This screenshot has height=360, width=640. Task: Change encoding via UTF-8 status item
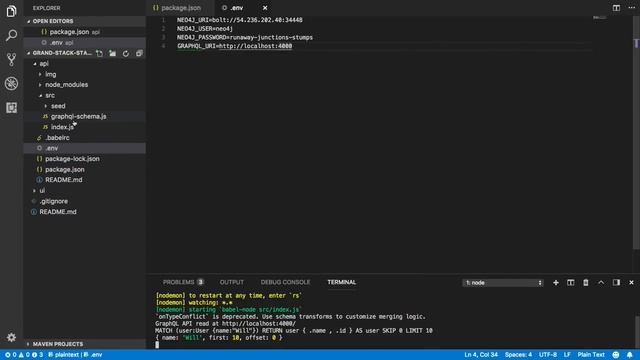(x=548, y=355)
